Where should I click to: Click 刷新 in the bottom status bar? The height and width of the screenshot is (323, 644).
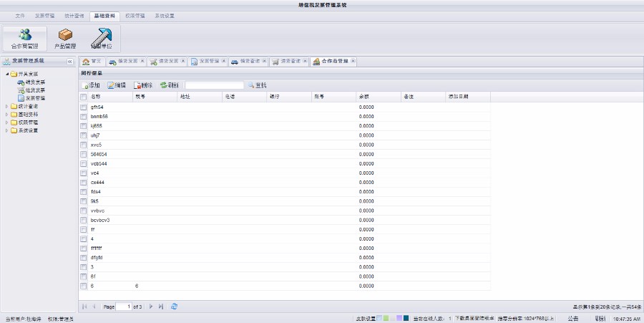coord(600,319)
